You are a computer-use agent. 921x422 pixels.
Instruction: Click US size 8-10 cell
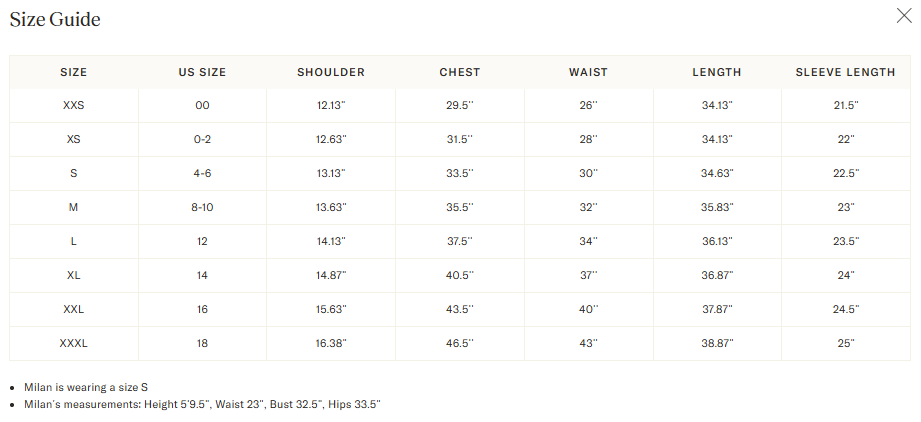click(x=202, y=207)
